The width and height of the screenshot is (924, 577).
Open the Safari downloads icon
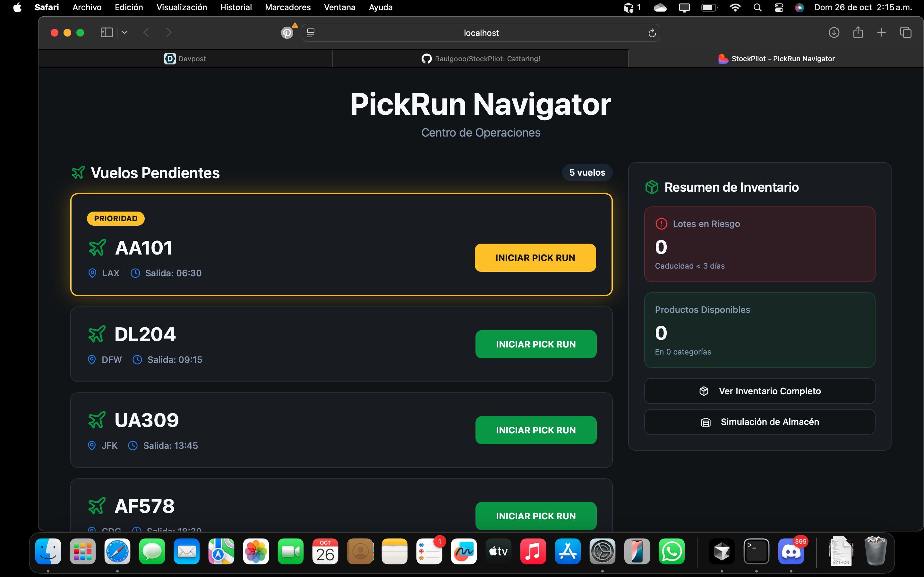click(x=834, y=32)
